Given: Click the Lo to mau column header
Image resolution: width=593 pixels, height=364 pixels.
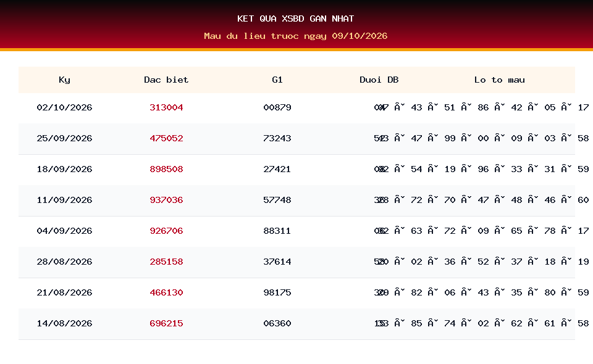Looking at the screenshot, I should coord(500,80).
